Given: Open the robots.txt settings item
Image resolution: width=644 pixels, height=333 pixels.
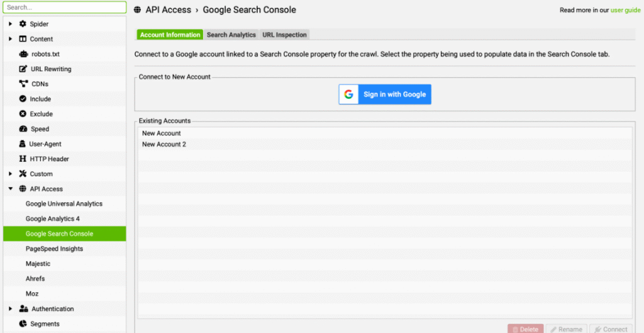Looking at the screenshot, I should click(x=65, y=54).
